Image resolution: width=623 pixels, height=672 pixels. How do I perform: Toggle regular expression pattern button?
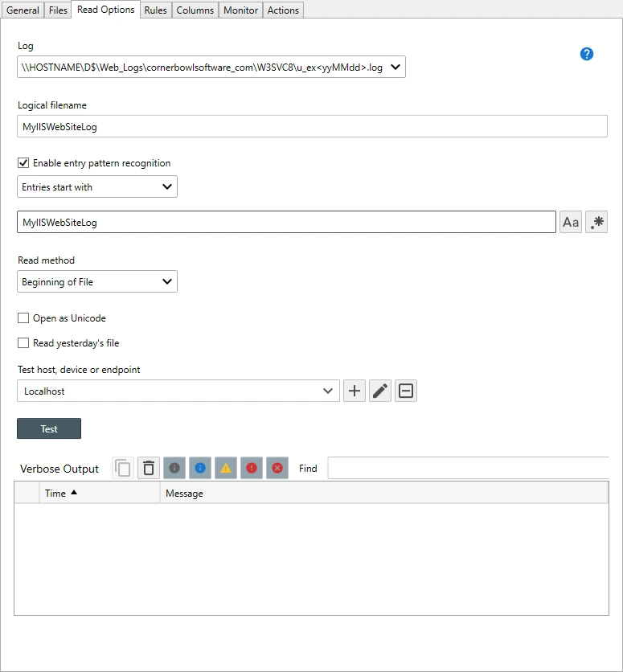[596, 223]
